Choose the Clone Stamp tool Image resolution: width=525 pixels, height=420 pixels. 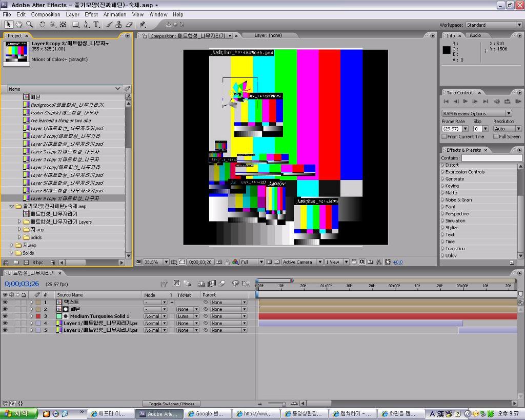(x=118, y=24)
